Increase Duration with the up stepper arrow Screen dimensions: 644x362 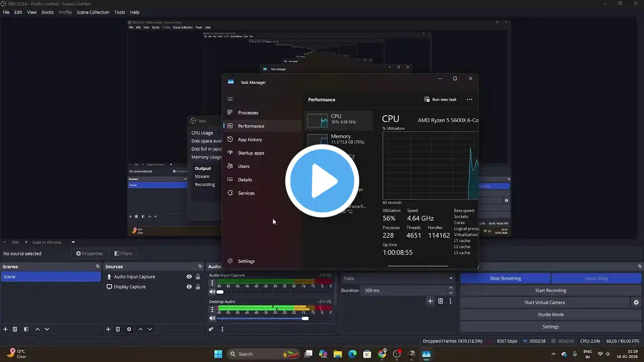click(x=450, y=288)
